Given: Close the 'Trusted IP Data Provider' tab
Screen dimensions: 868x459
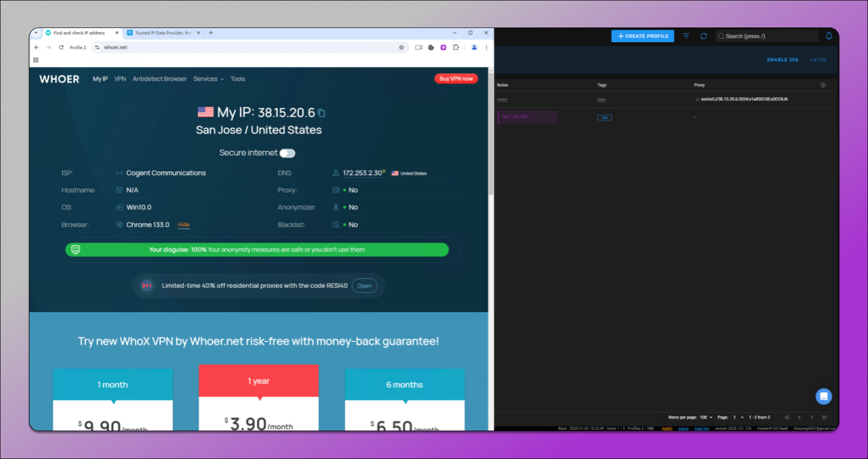Looking at the screenshot, I should (198, 33).
